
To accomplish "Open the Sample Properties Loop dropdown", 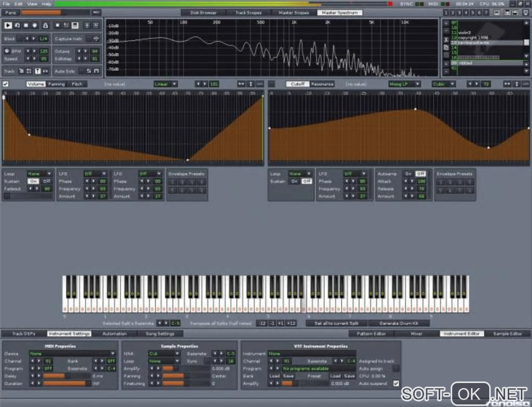I will point(164,361).
